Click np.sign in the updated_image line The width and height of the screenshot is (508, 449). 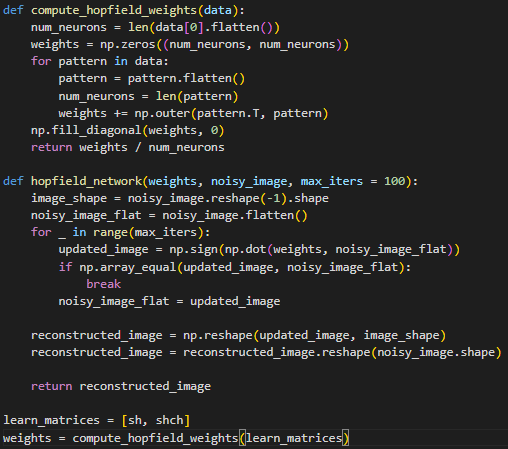(x=193, y=249)
